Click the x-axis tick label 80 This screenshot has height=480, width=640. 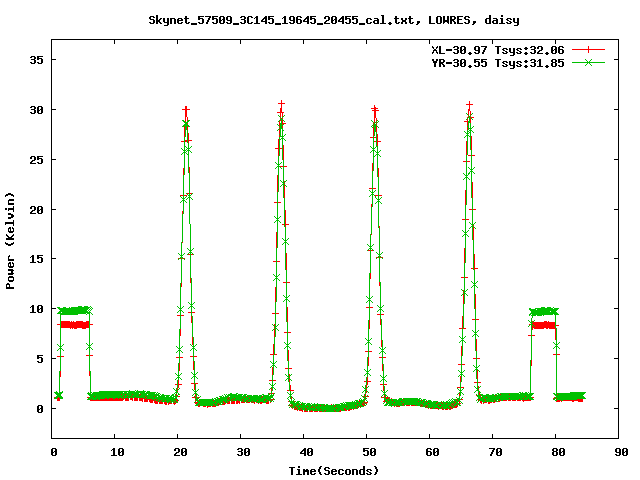[x=558, y=452]
